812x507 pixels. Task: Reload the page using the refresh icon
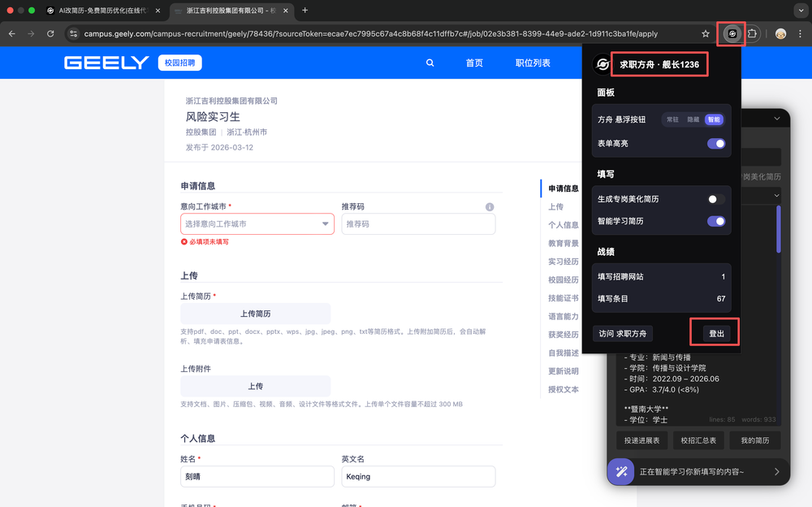point(50,34)
